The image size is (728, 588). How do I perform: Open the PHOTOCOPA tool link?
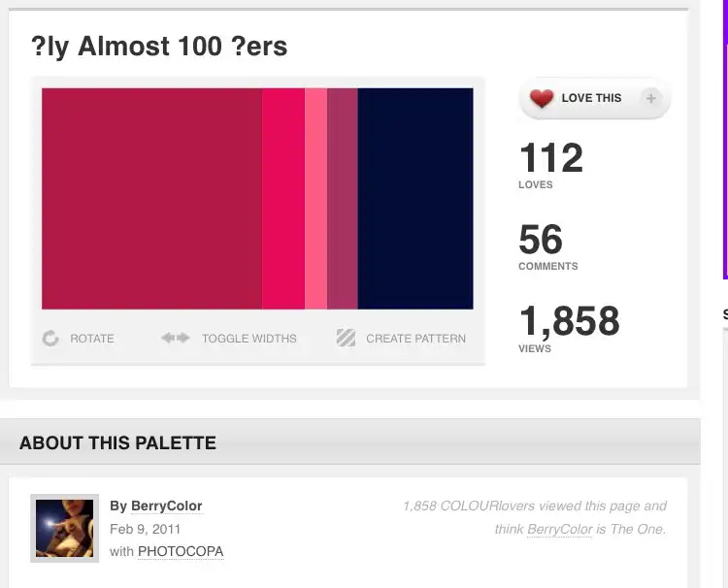[x=181, y=551]
